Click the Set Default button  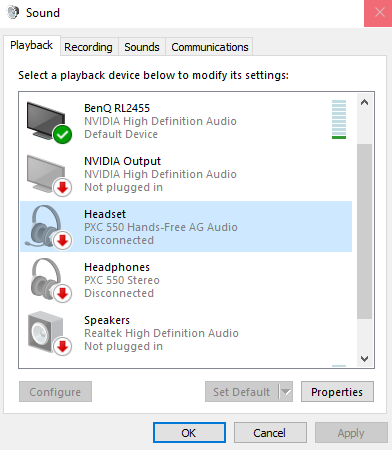(242, 392)
